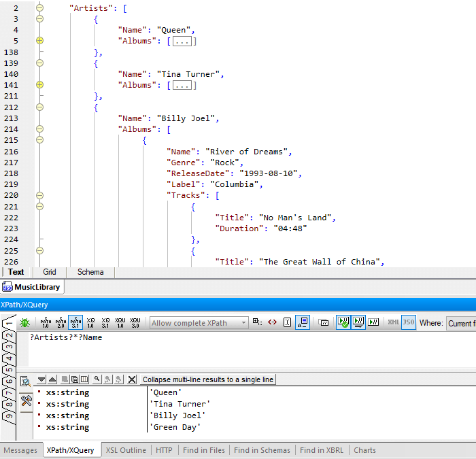The image size is (476, 459).
Task: Select XPath 2.0 mode icon
Action: click(60, 322)
